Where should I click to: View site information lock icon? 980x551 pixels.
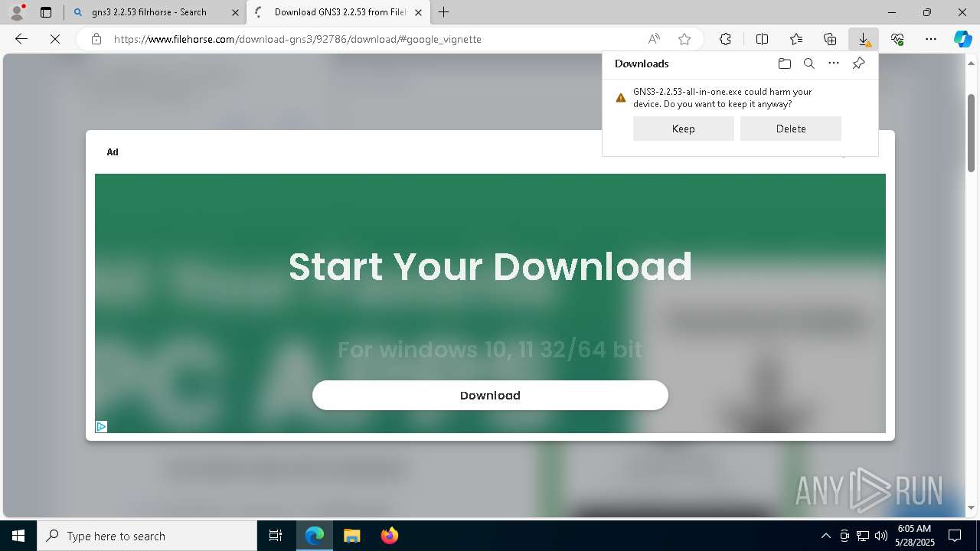96,39
